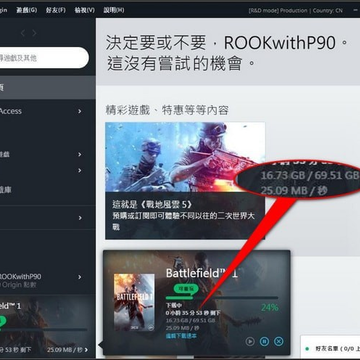Pause the Battlefield 1 download
360x360 pixels.
(x=264, y=341)
